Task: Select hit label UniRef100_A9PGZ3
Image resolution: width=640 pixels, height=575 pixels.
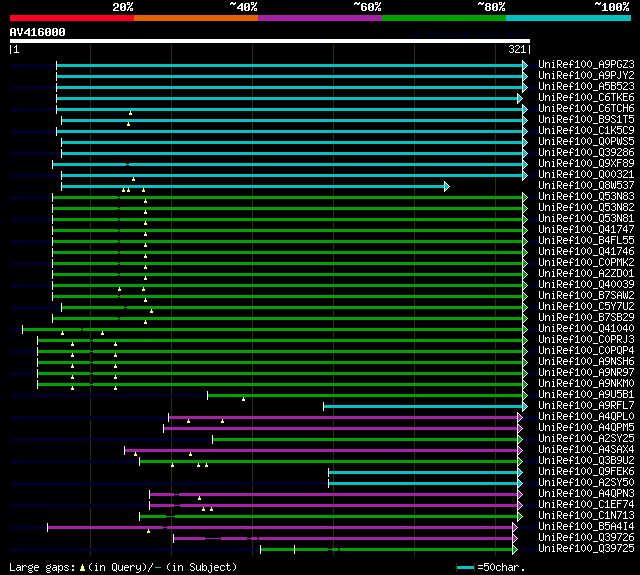Action: coord(586,64)
